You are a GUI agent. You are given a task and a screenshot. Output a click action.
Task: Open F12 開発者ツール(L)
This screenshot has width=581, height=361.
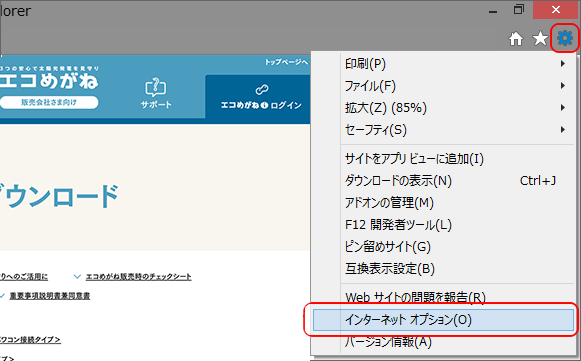point(444,225)
